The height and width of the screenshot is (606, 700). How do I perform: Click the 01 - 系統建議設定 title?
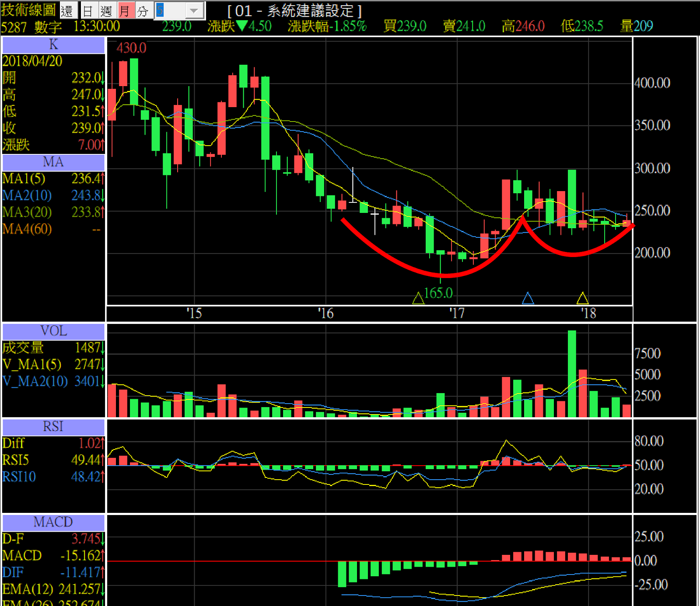point(294,10)
